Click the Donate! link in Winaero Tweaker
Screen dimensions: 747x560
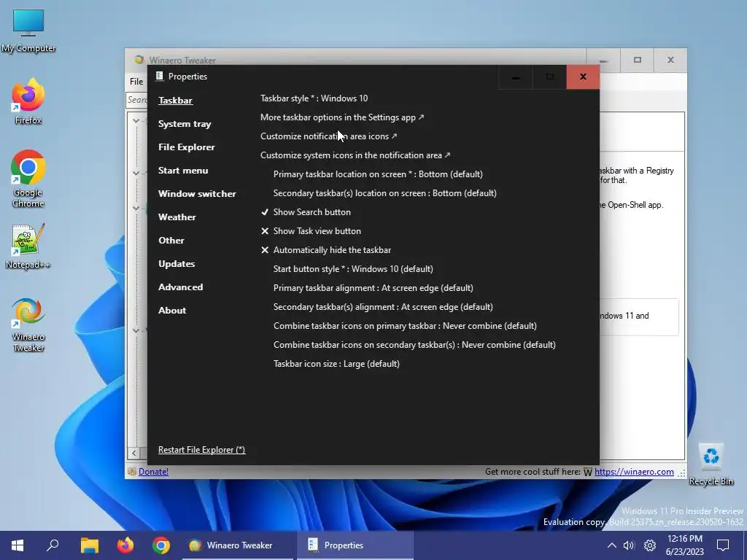pyautogui.click(x=153, y=472)
